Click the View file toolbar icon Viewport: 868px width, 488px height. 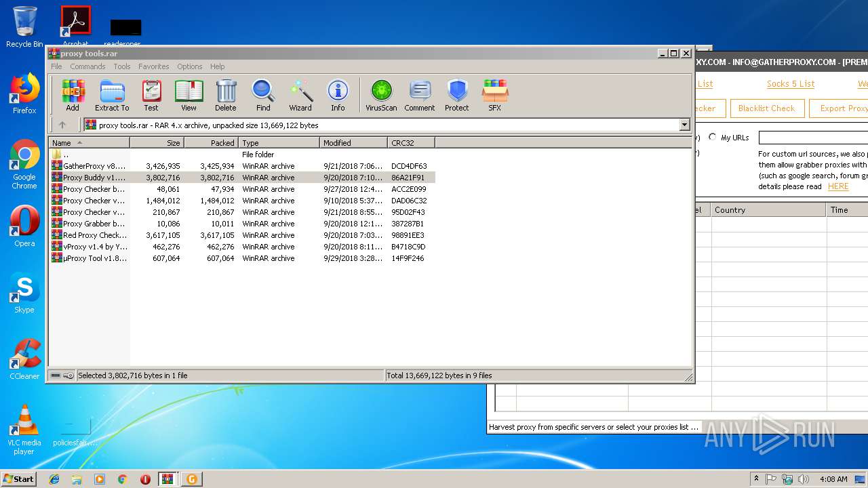(x=189, y=95)
